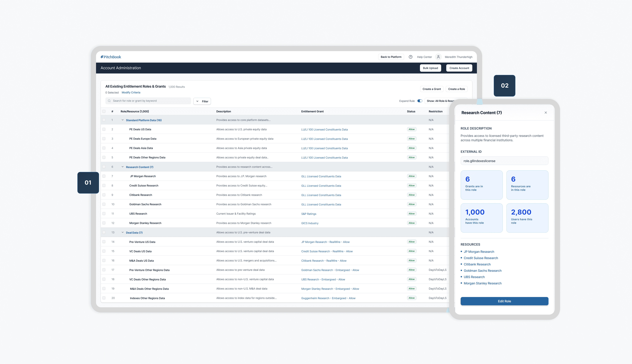
Task: Collapse the Standard Platform Data group
Action: click(x=122, y=120)
